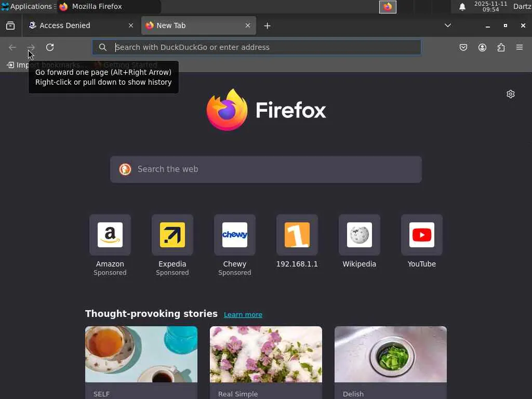
Task: Reload the current page
Action: point(50,47)
